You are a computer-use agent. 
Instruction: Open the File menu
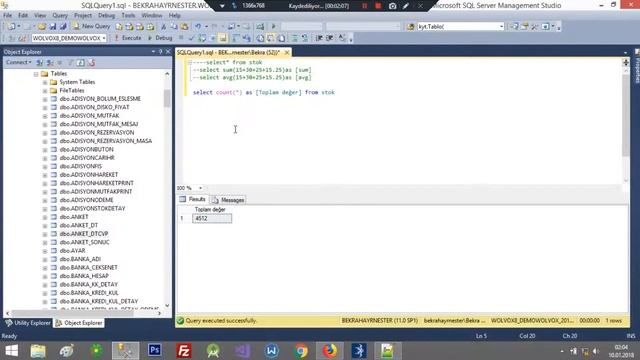pyautogui.click(x=8, y=16)
